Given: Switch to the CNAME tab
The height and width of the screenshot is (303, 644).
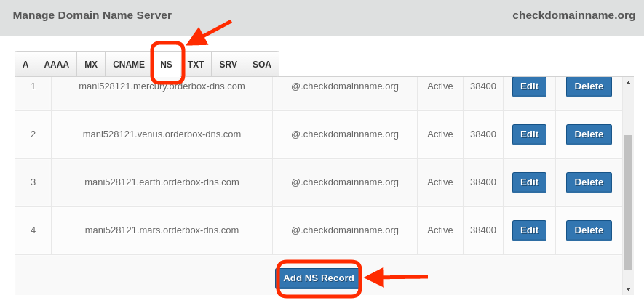Looking at the screenshot, I should [129, 65].
